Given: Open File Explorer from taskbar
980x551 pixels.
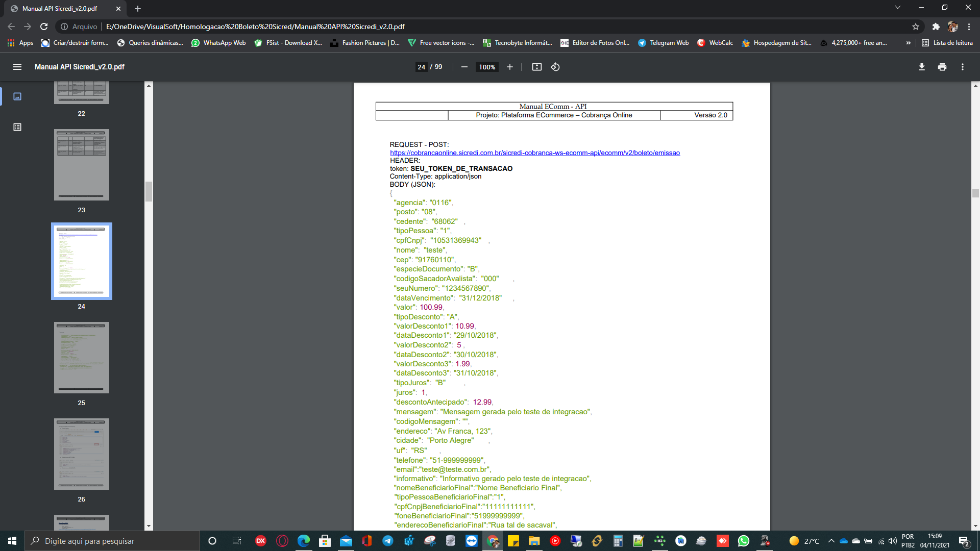Looking at the screenshot, I should 534,541.
